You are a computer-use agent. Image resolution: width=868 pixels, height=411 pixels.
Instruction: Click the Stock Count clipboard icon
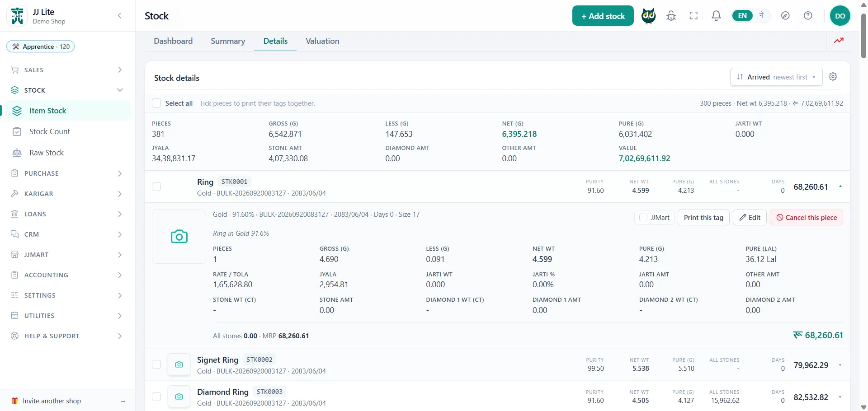(17, 131)
